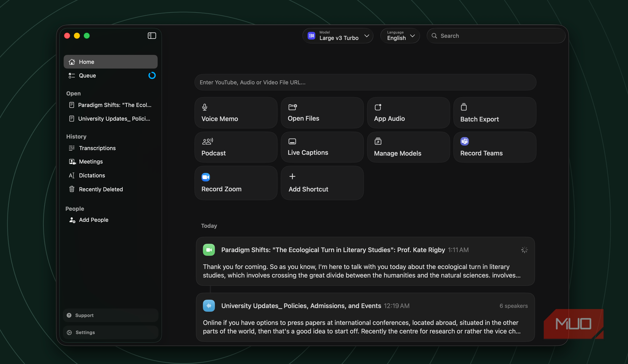The image size is (628, 364).
Task: Click the Queue list icon
Action: (x=72, y=76)
